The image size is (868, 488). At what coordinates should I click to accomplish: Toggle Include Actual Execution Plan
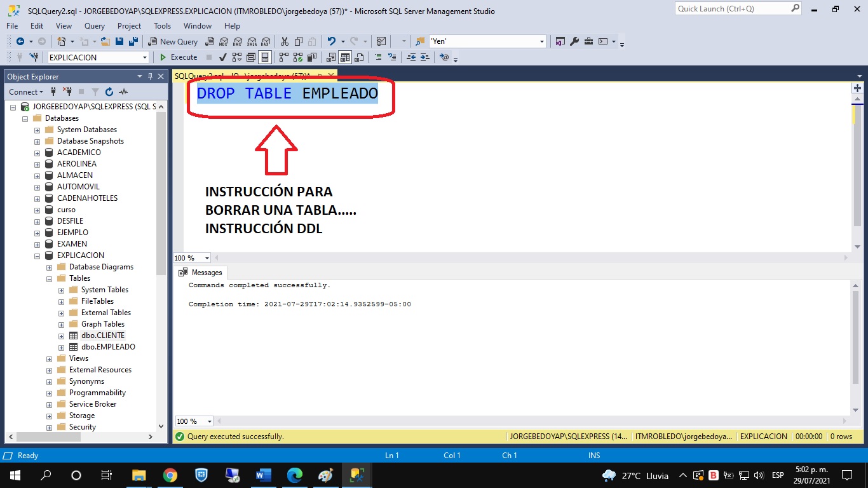click(283, 57)
